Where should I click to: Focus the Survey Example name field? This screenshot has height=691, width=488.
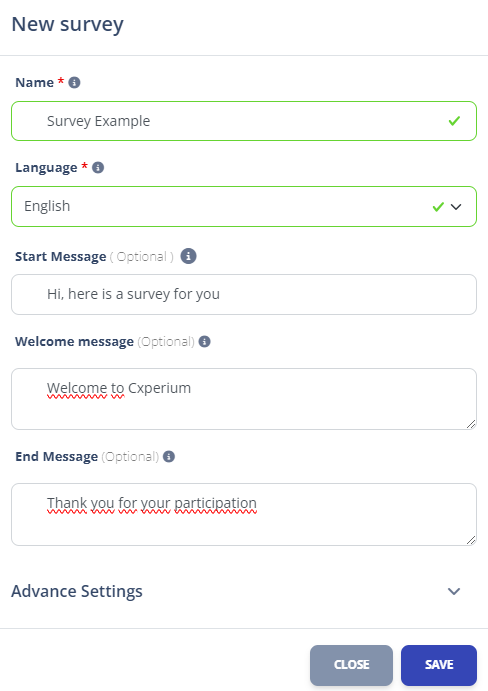[244, 121]
